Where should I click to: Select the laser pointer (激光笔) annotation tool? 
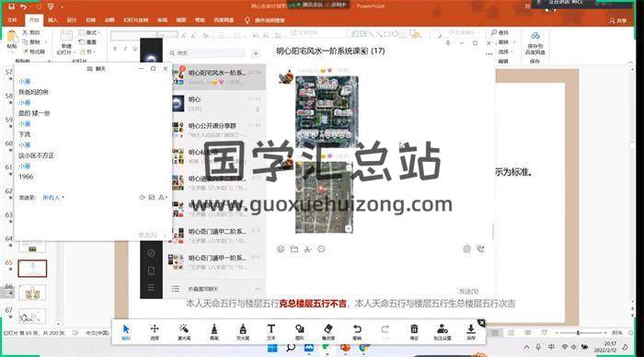(x=184, y=331)
